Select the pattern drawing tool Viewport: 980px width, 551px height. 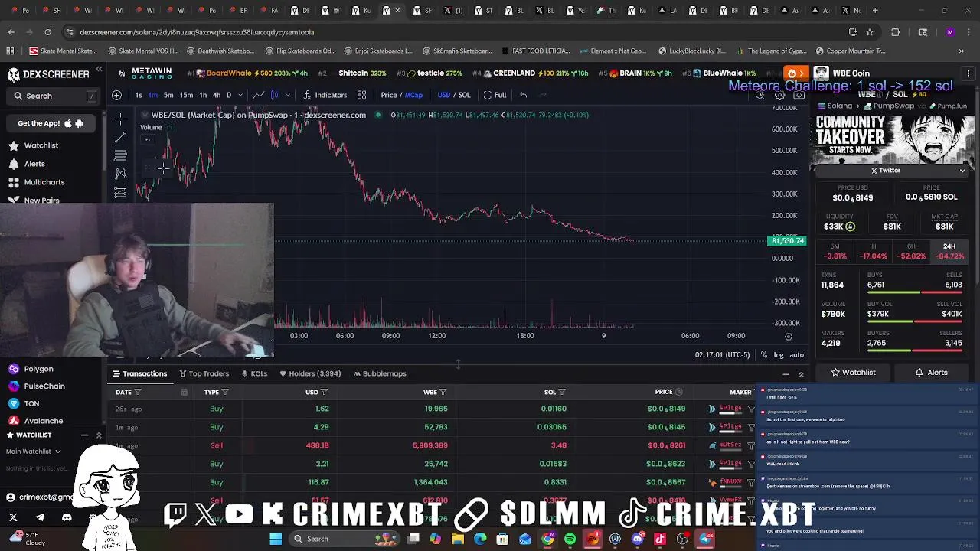[x=120, y=174]
